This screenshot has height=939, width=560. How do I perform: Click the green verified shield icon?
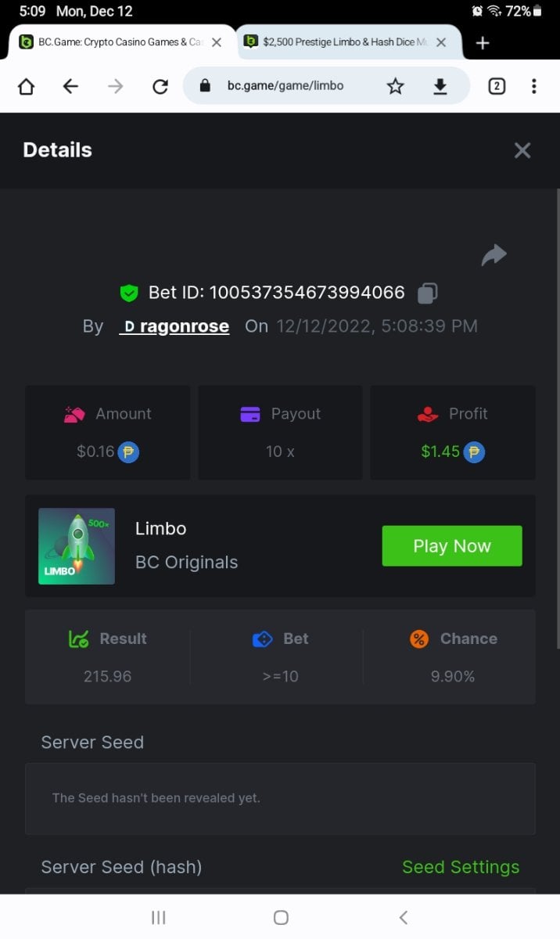[x=129, y=293]
